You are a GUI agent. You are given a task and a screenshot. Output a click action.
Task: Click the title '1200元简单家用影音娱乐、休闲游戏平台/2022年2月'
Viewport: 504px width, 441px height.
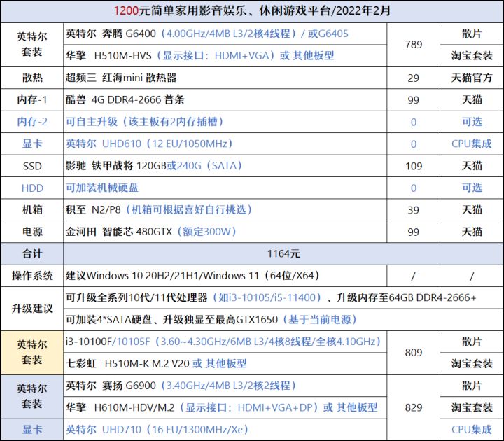pos(252,11)
